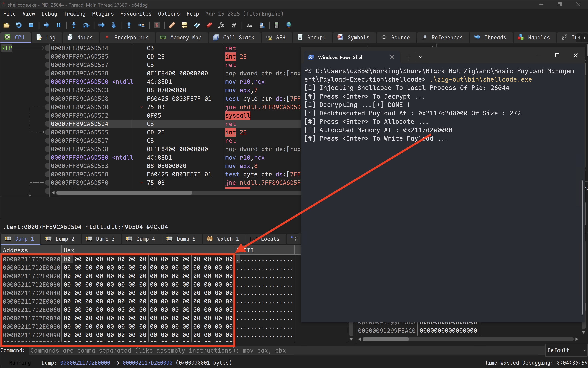Toggle breakpoint at address 00007FF89CA6D5C3
Image resolution: width=588 pixels, height=368 pixels.
pyautogui.click(x=47, y=90)
